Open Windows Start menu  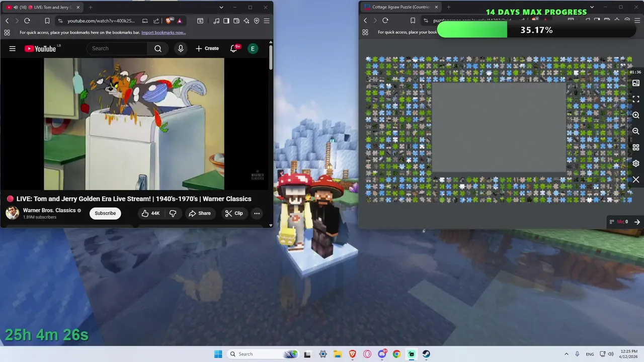coord(218,354)
